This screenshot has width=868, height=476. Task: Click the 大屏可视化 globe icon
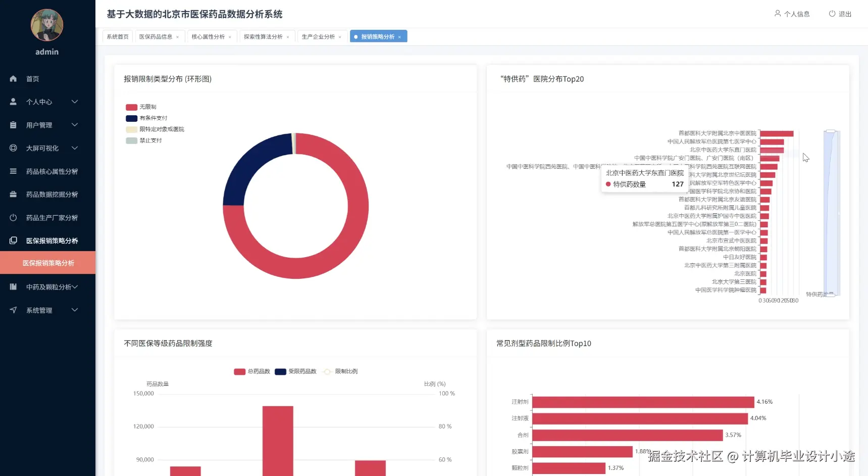13,148
